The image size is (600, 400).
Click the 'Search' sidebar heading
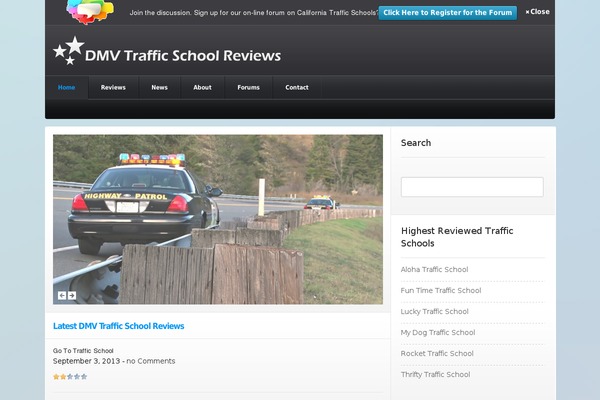click(416, 143)
